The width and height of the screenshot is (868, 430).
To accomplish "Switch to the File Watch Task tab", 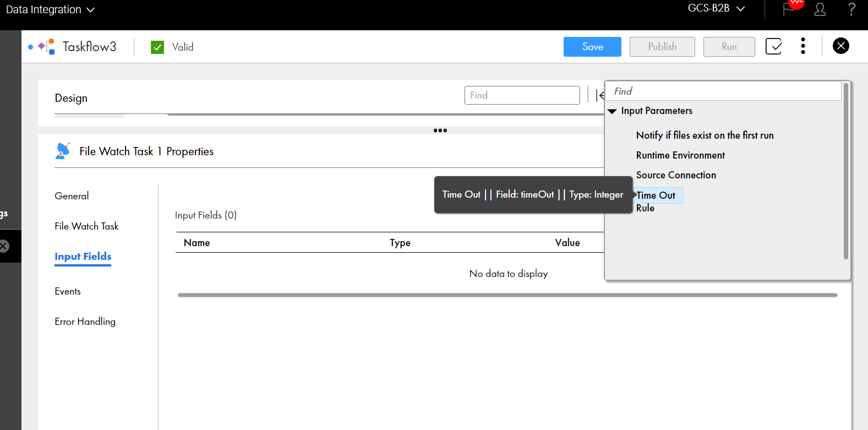I will pyautogui.click(x=86, y=226).
